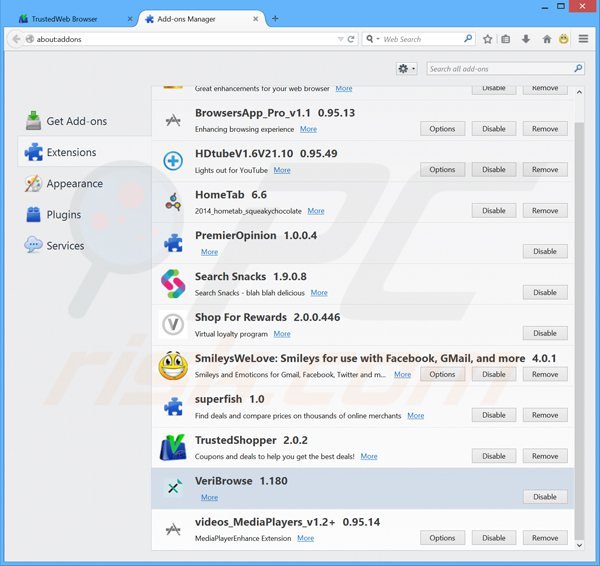The height and width of the screenshot is (566, 600).
Task: Disable the HomeTab extension
Action: coord(494,210)
